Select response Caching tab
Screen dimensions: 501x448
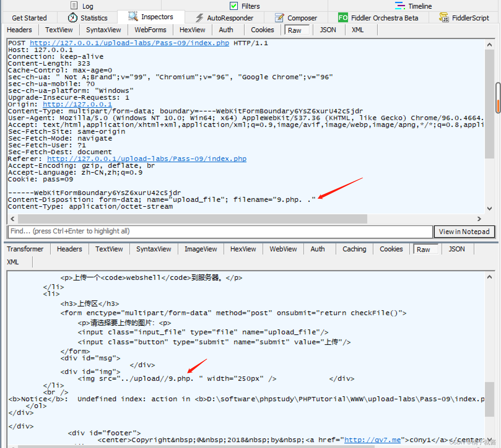pos(354,249)
